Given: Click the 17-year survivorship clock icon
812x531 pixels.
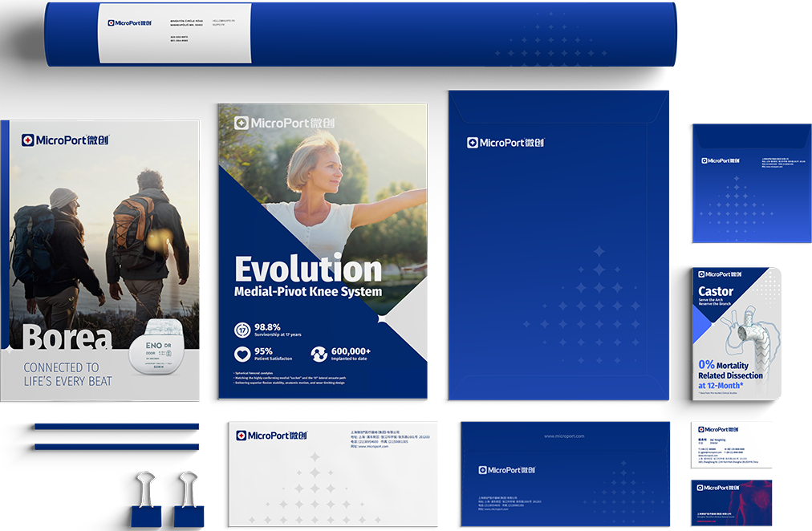Looking at the screenshot, I should tap(242, 330).
